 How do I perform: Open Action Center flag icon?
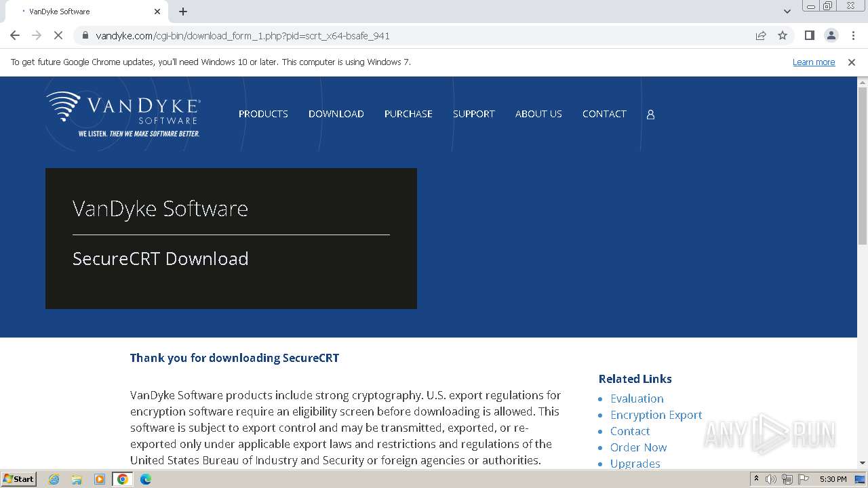pyautogui.click(x=802, y=479)
